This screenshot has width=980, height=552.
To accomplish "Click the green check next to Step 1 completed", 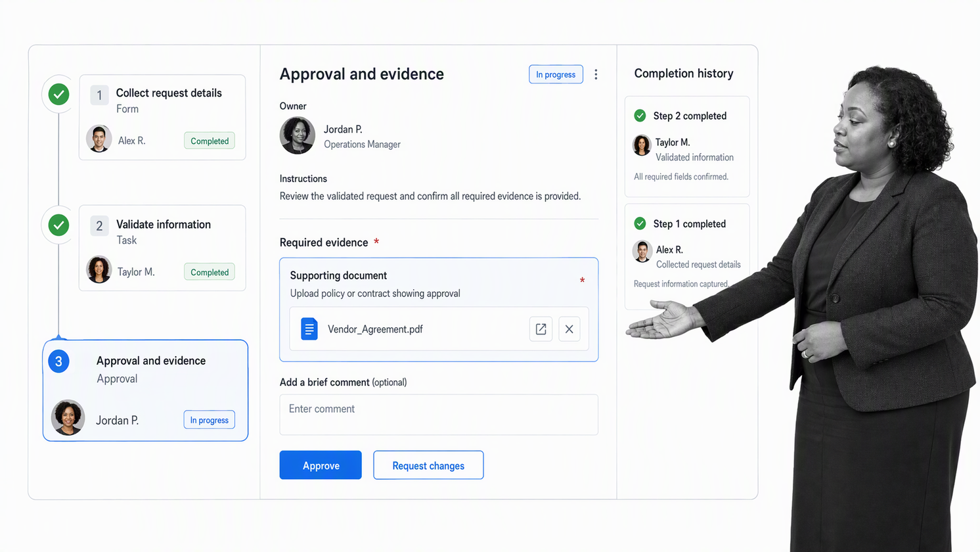I will point(640,223).
